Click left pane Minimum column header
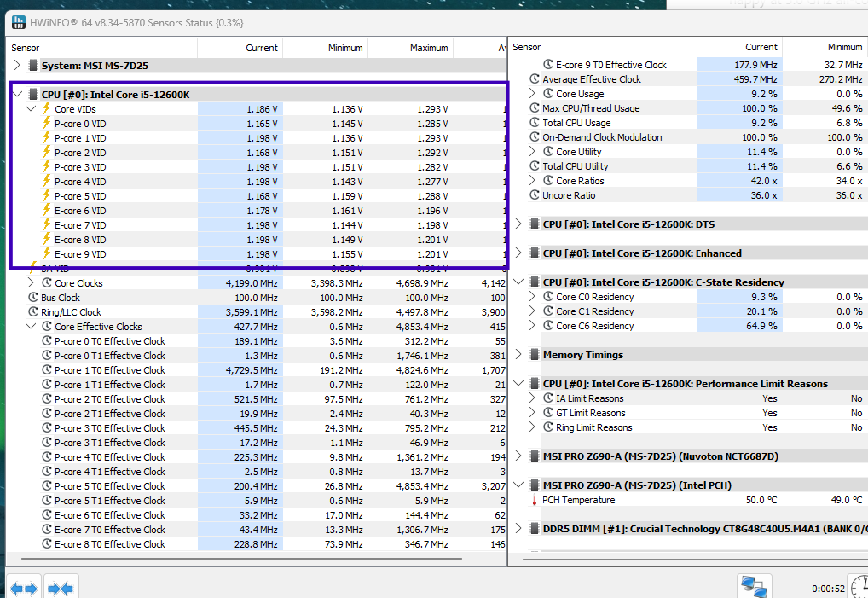The height and width of the screenshot is (598, 868). (326, 48)
